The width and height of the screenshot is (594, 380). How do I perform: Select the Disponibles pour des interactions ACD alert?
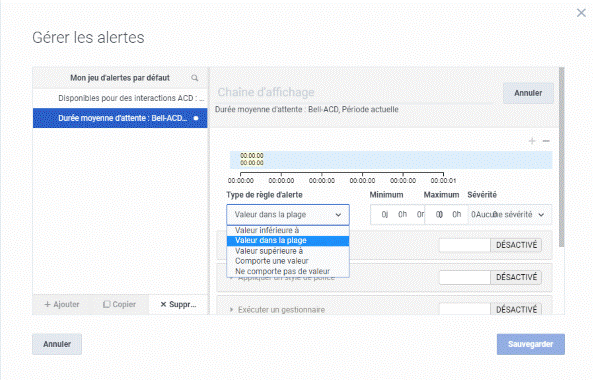tap(120, 98)
